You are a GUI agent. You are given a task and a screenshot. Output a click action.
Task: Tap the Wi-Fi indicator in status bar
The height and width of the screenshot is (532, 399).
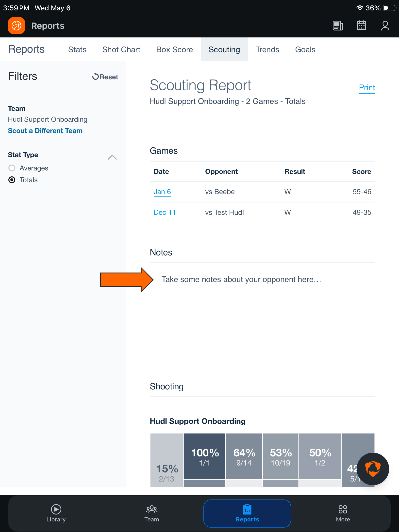360,8
